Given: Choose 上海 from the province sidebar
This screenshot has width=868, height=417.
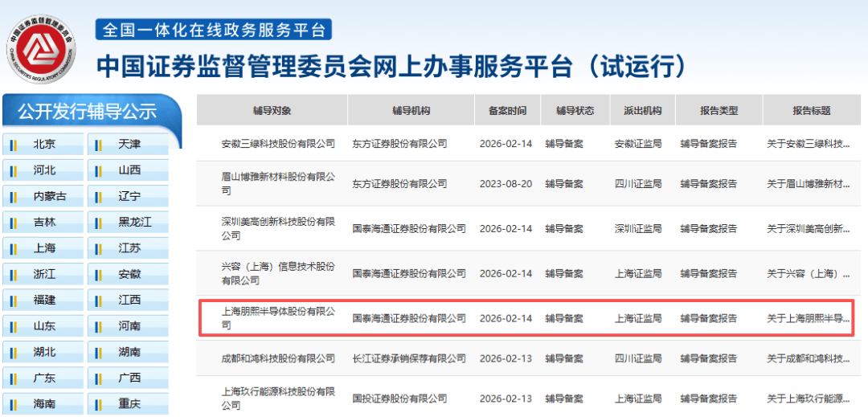Looking at the screenshot, I should 44,248.
